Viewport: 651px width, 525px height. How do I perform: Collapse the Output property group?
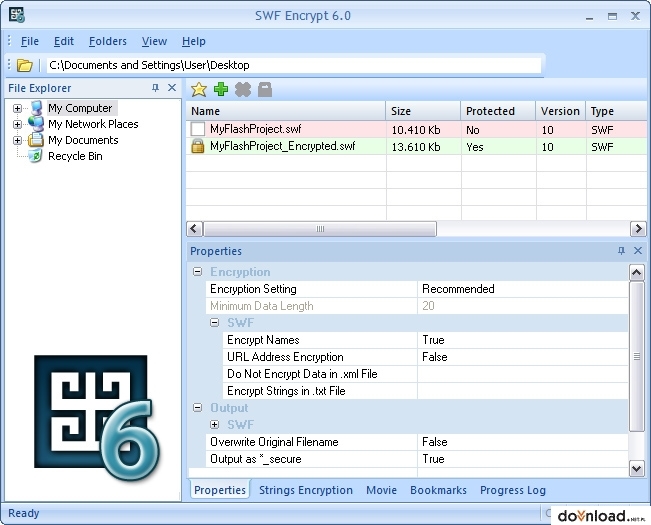[x=198, y=408]
